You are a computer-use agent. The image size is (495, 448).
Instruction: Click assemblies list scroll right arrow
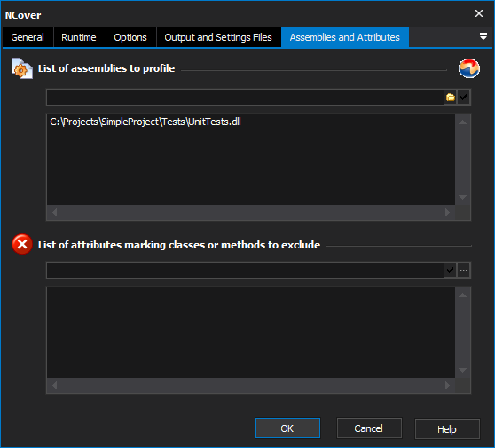pos(447,213)
